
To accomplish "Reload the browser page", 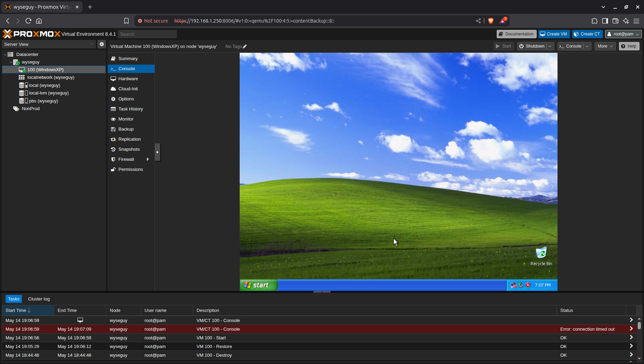I will point(28,21).
